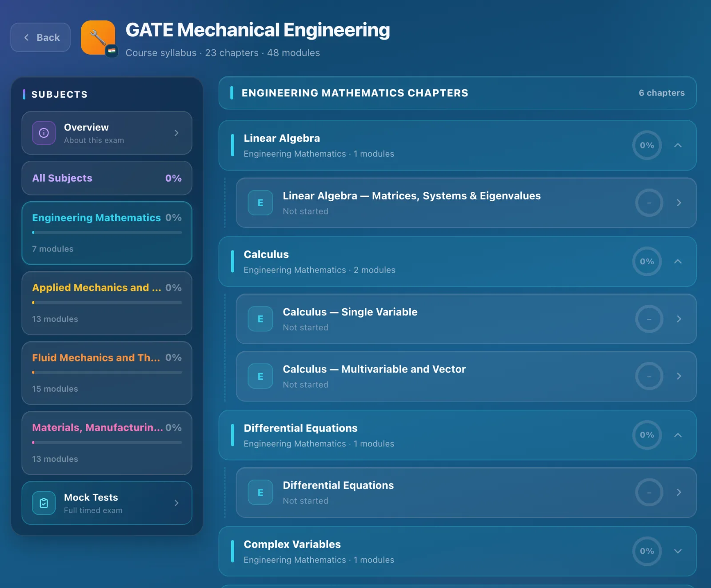Click the 0% ring on Linear Algebra chapter
This screenshot has height=588, width=711.
click(647, 145)
